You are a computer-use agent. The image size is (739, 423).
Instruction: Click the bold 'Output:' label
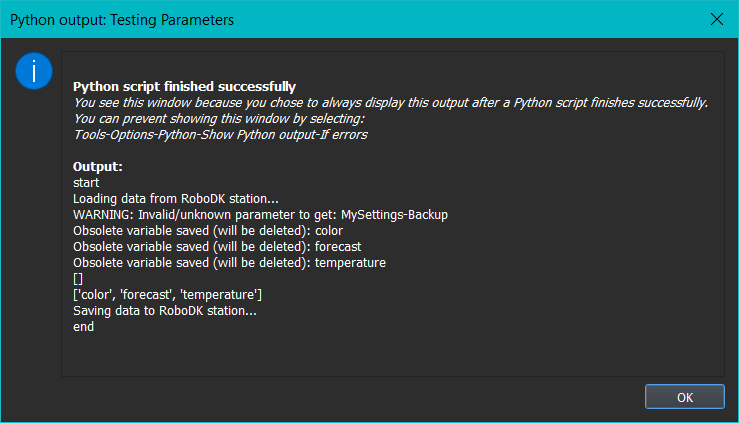point(98,166)
